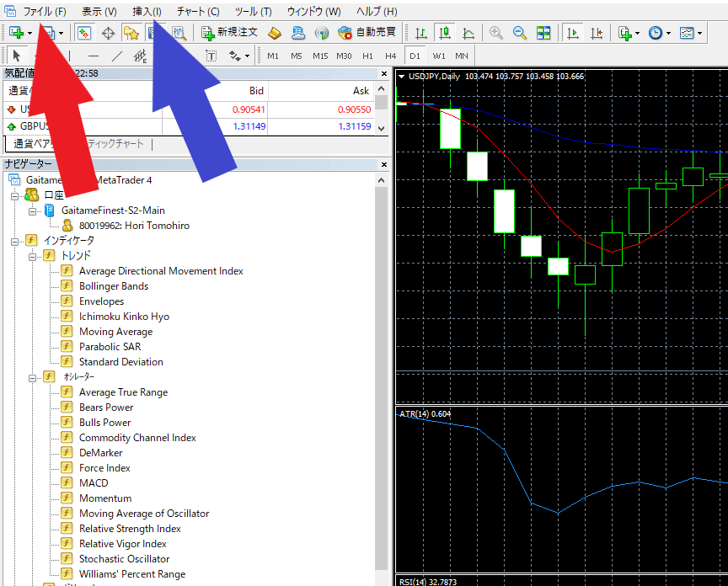This screenshot has width=728, height=586.
Task: Open the ウィンドウ (W) menu
Action: [313, 12]
